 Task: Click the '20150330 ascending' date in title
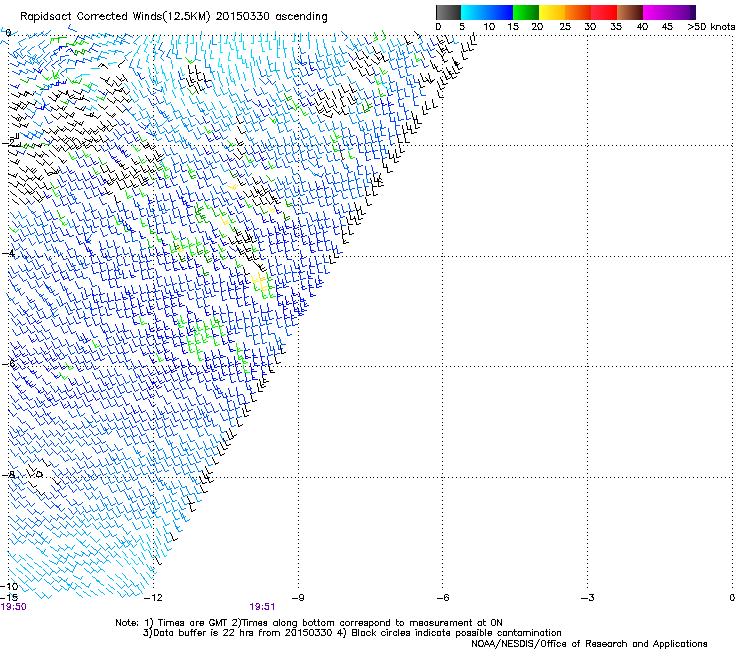(271, 17)
